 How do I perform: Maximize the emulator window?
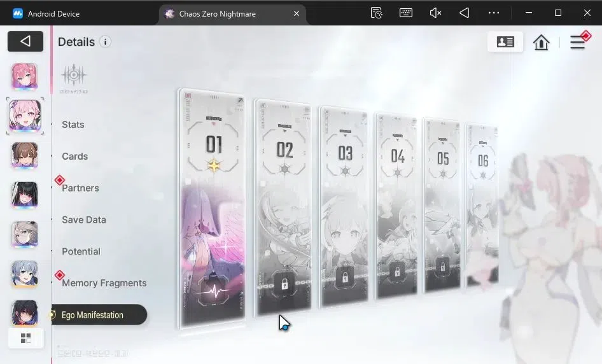click(558, 13)
